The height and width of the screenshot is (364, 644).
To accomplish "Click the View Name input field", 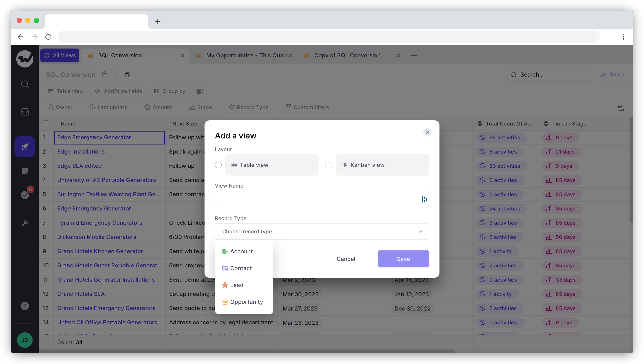I will (x=322, y=200).
